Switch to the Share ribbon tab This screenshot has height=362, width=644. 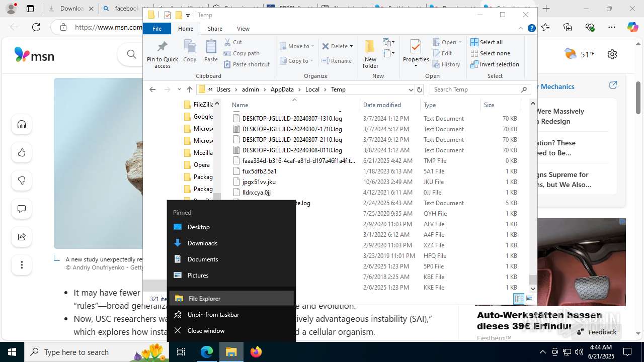click(x=215, y=29)
